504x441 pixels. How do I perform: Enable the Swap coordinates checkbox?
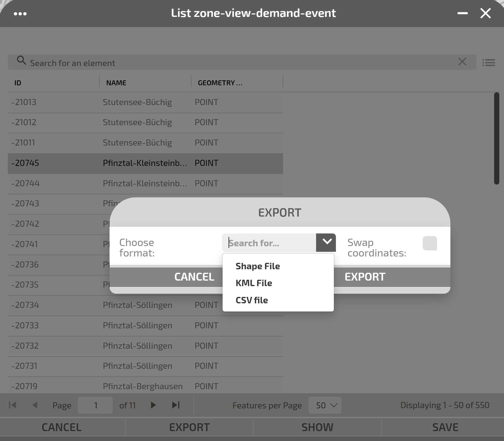(x=430, y=243)
